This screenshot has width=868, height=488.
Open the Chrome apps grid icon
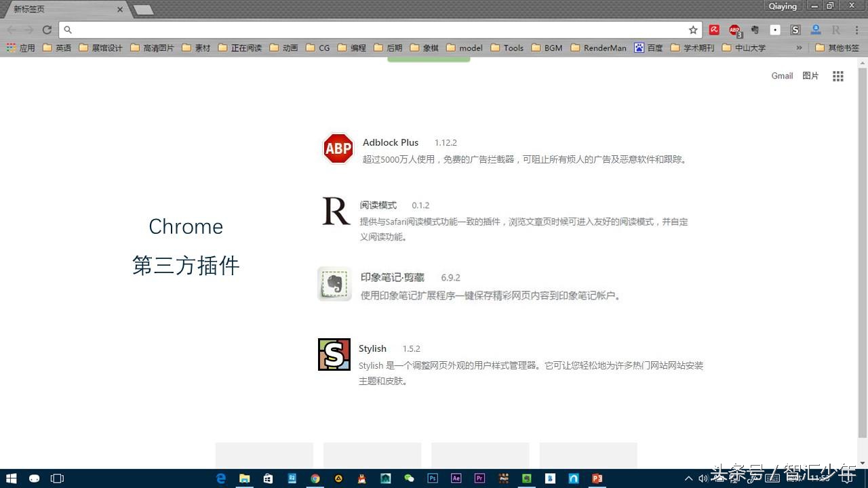[838, 76]
